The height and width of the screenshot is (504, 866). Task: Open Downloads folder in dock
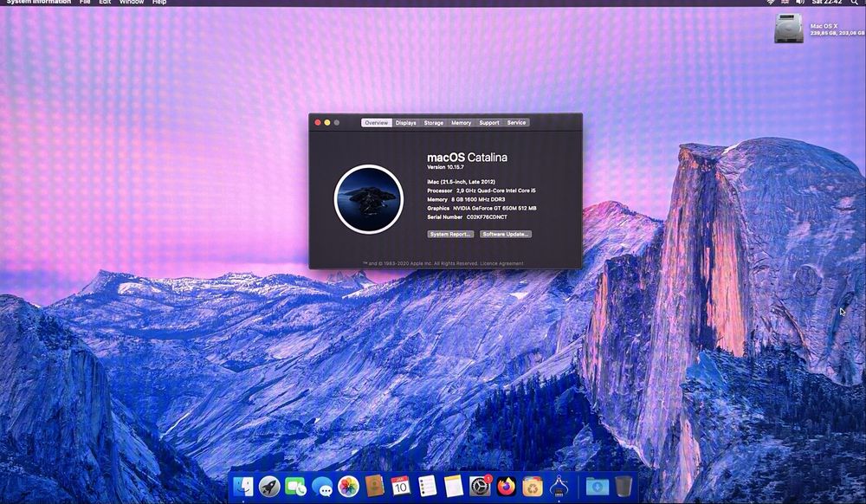(x=597, y=487)
